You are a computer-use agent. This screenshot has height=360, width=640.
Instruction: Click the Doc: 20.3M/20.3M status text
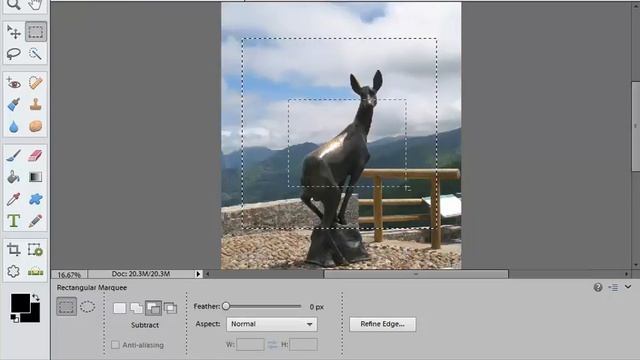click(141, 274)
